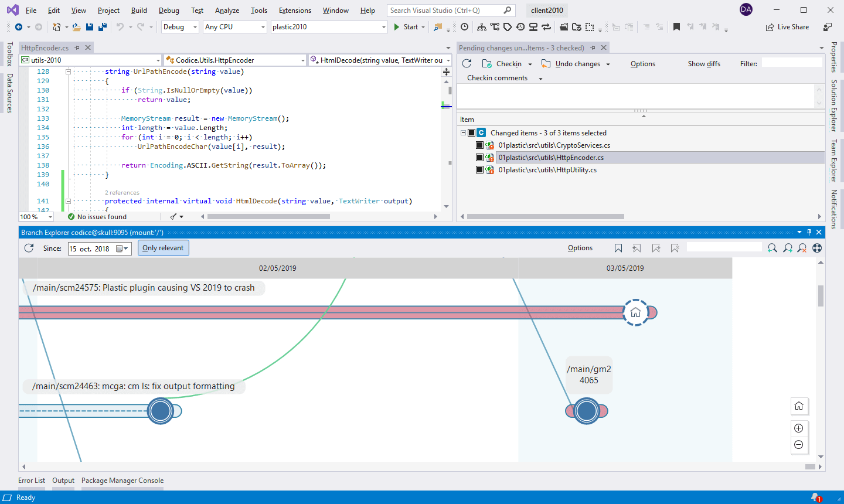Click the home icon in Branch Explorer
Image resolution: width=844 pixels, height=504 pixels.
[x=798, y=406]
